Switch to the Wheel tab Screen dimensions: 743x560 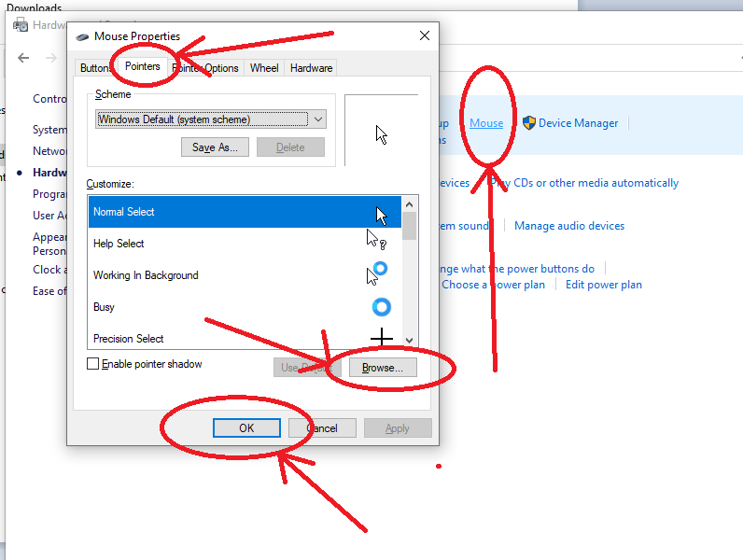click(x=264, y=68)
